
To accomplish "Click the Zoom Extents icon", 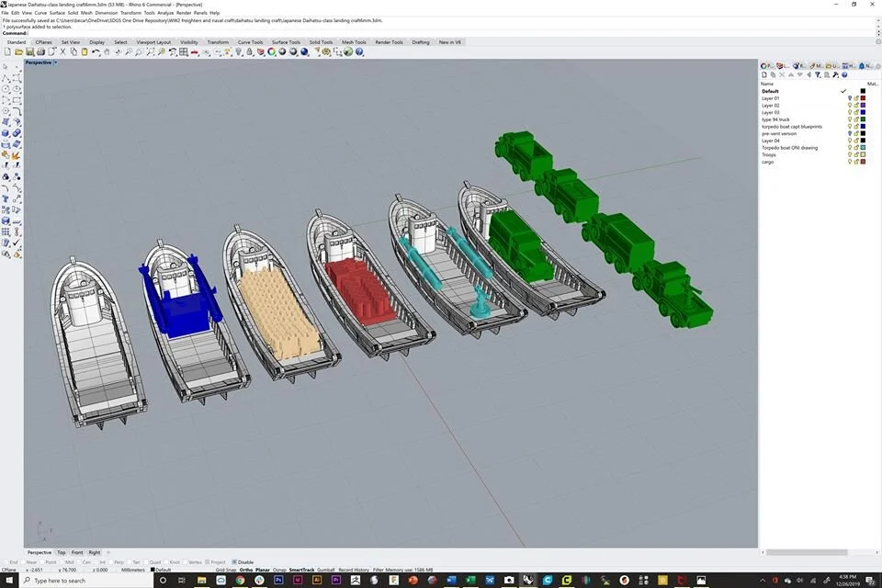I will (x=150, y=51).
